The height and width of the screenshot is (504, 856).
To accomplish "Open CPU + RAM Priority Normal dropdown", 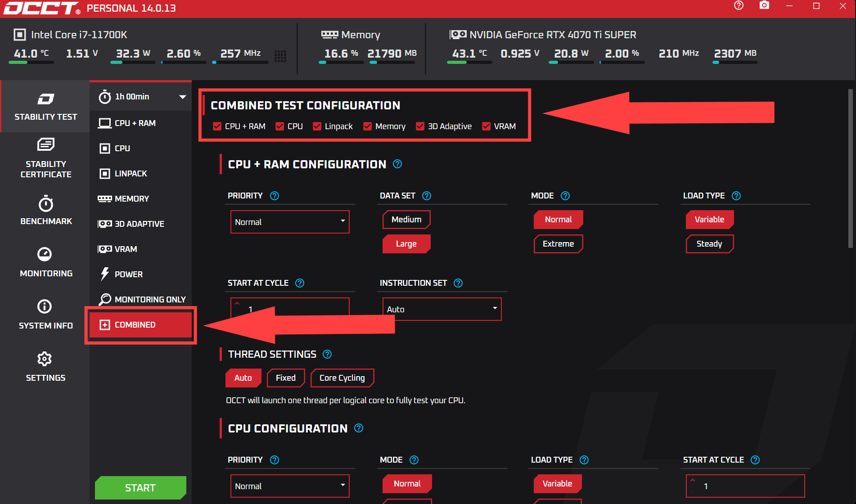I will tap(289, 222).
